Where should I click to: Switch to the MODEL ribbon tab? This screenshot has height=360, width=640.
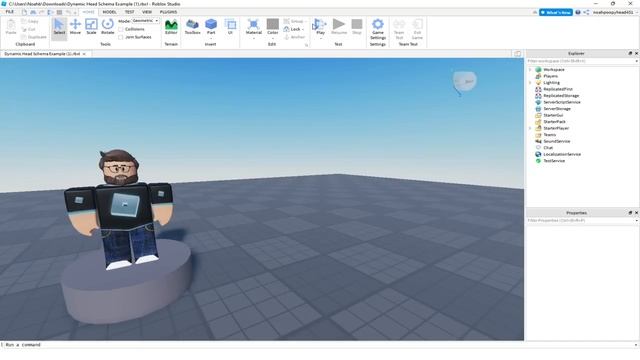[109, 12]
